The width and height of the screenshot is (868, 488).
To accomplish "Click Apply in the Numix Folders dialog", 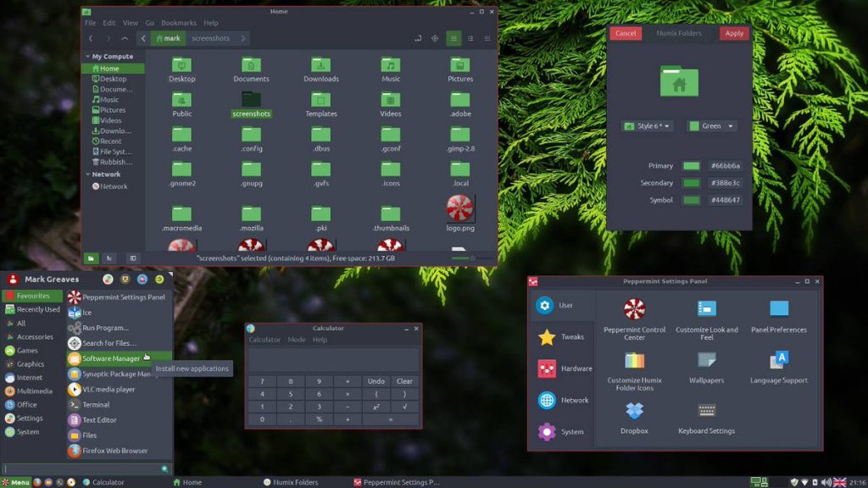I will point(734,33).
